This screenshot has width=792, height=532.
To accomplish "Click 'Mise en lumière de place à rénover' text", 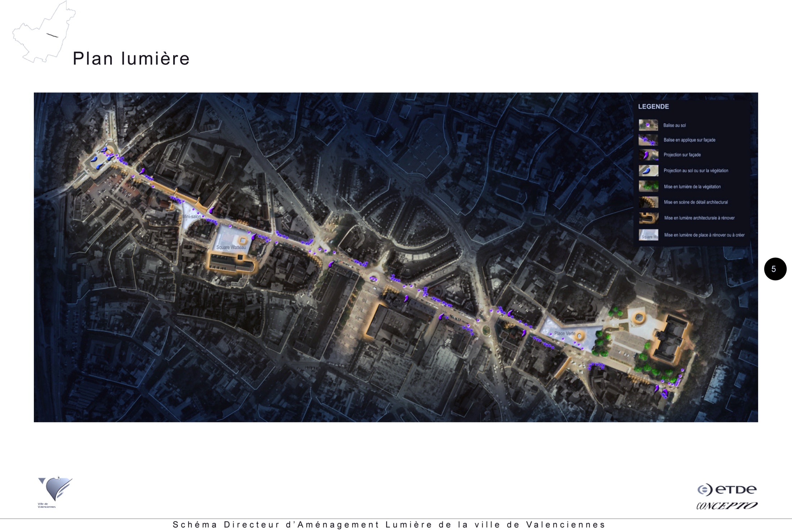I will (x=704, y=235).
